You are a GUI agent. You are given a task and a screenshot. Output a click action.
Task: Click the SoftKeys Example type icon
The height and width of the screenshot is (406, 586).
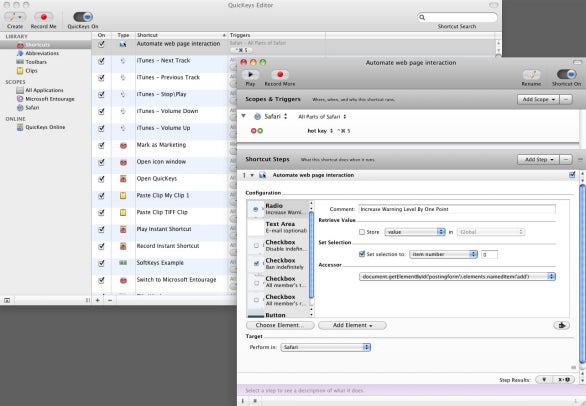tap(123, 263)
